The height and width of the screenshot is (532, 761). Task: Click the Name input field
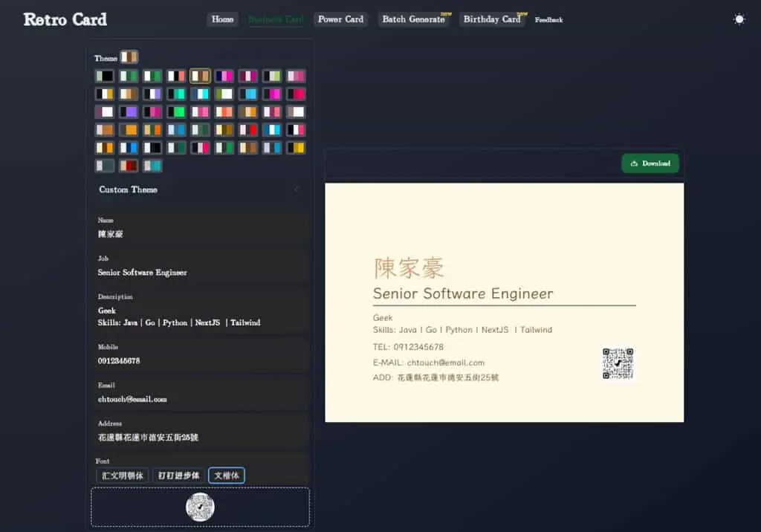pos(199,228)
